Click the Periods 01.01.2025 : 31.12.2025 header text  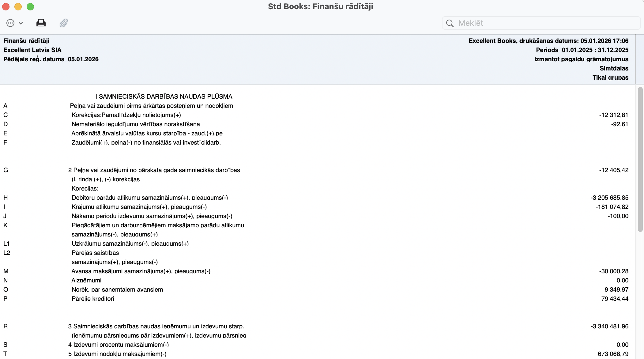[582, 50]
